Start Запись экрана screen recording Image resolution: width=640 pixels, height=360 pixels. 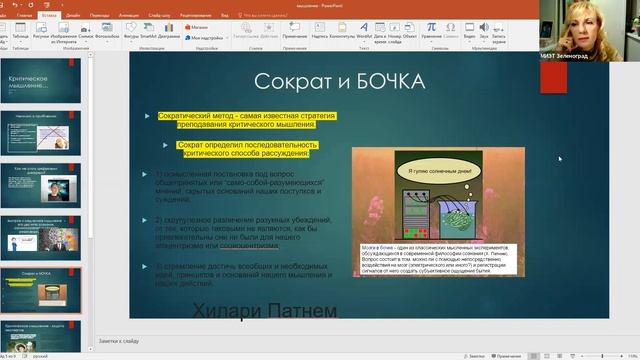(x=499, y=33)
